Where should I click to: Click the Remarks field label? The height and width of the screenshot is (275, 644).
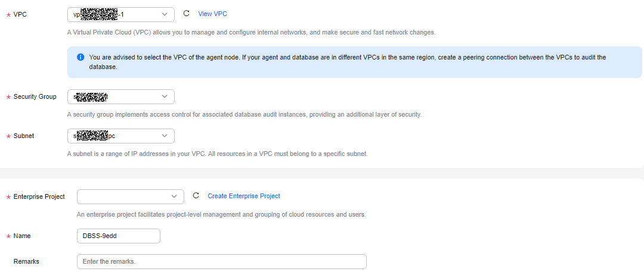[26, 261]
